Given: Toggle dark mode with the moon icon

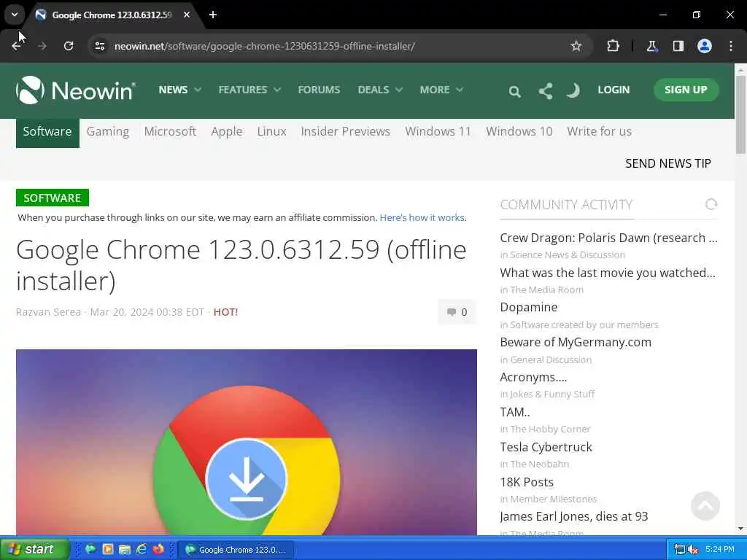Looking at the screenshot, I should point(573,90).
